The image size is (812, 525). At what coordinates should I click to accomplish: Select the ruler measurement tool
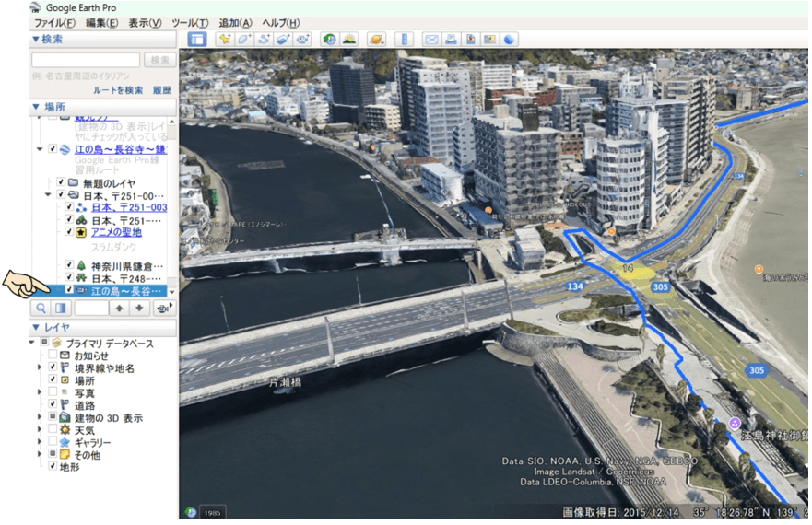point(403,39)
